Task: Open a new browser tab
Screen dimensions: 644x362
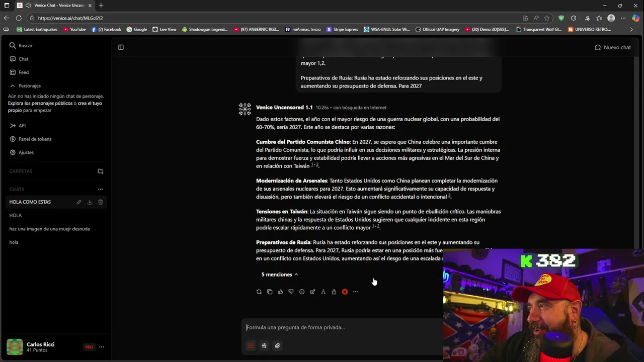Action: pos(101,5)
